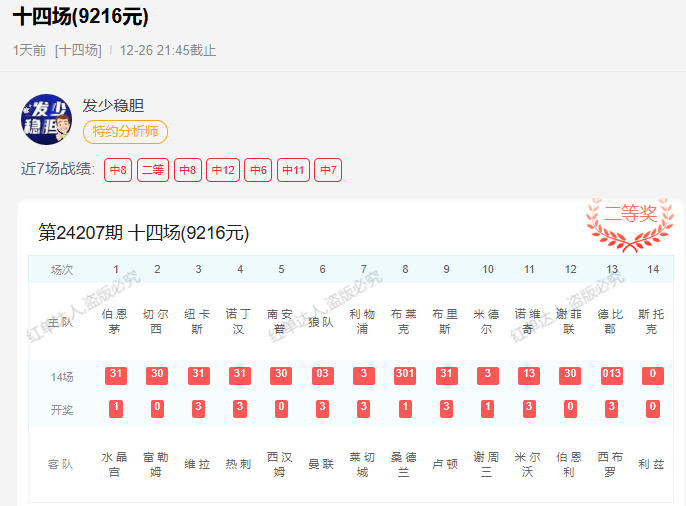686x506 pixels.
Task: Click the 二等奖 laurel award badge
Action: (630, 222)
